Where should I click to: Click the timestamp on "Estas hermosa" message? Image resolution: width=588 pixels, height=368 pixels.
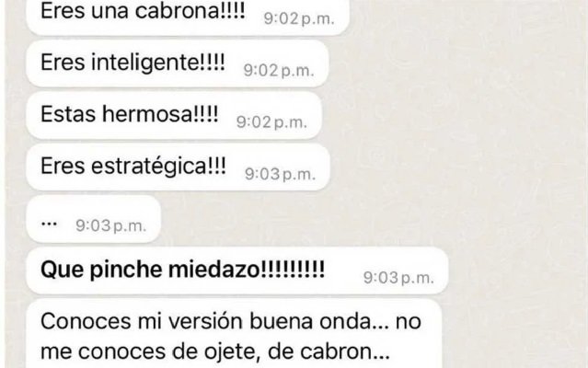271,122
